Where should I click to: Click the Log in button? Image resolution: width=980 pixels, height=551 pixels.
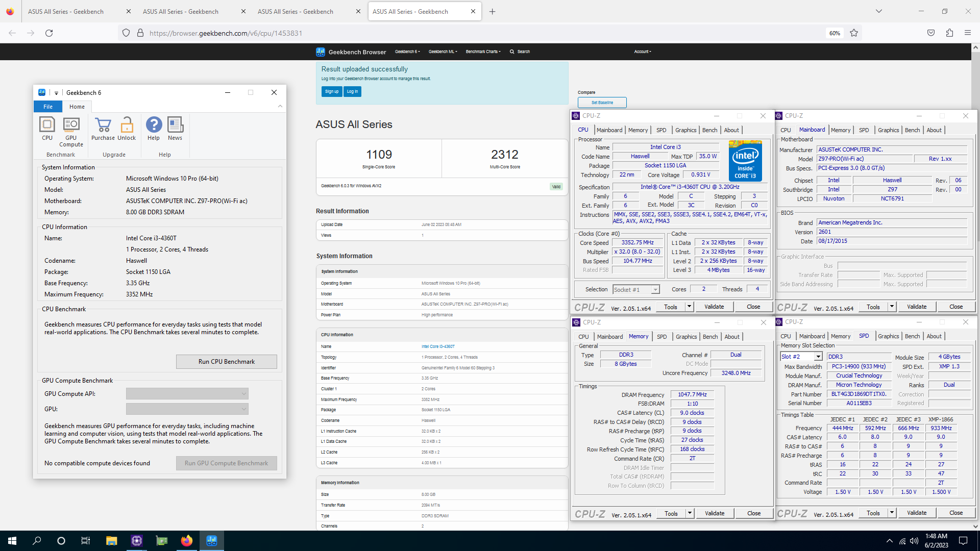[352, 91]
